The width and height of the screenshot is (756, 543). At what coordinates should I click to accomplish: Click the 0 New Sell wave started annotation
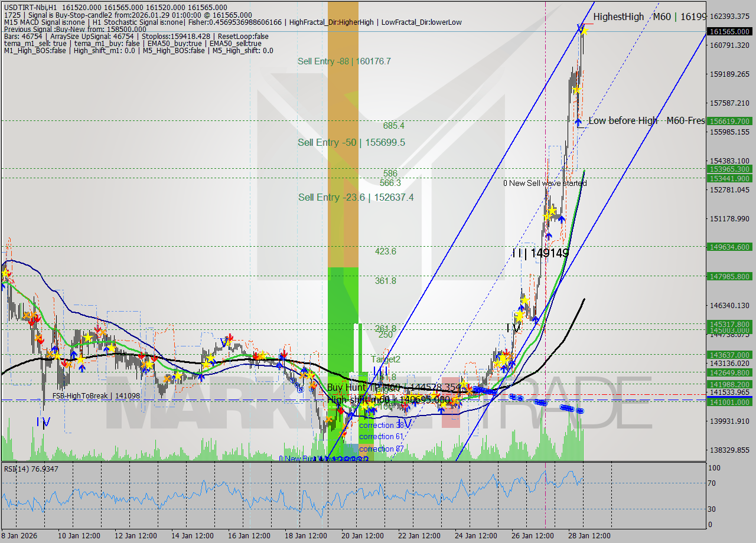click(545, 183)
